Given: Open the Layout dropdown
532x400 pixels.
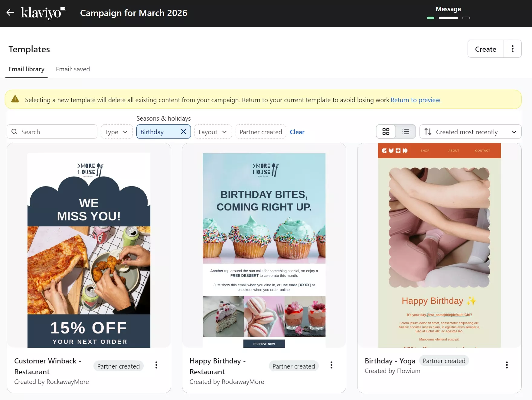Looking at the screenshot, I should (x=213, y=132).
